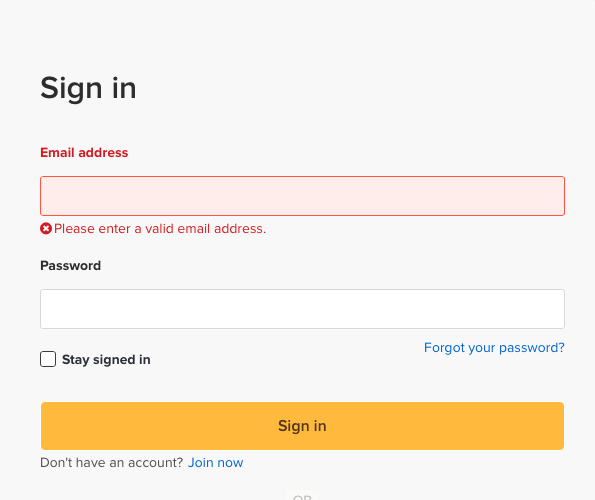Tick the Stay signed in checkbox
The width and height of the screenshot is (595, 500).
click(x=48, y=359)
